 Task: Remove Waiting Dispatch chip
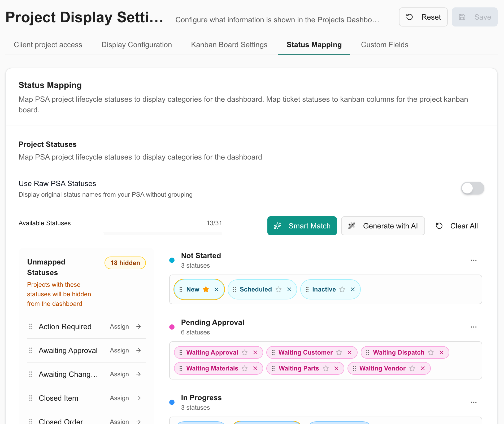pyautogui.click(x=441, y=352)
